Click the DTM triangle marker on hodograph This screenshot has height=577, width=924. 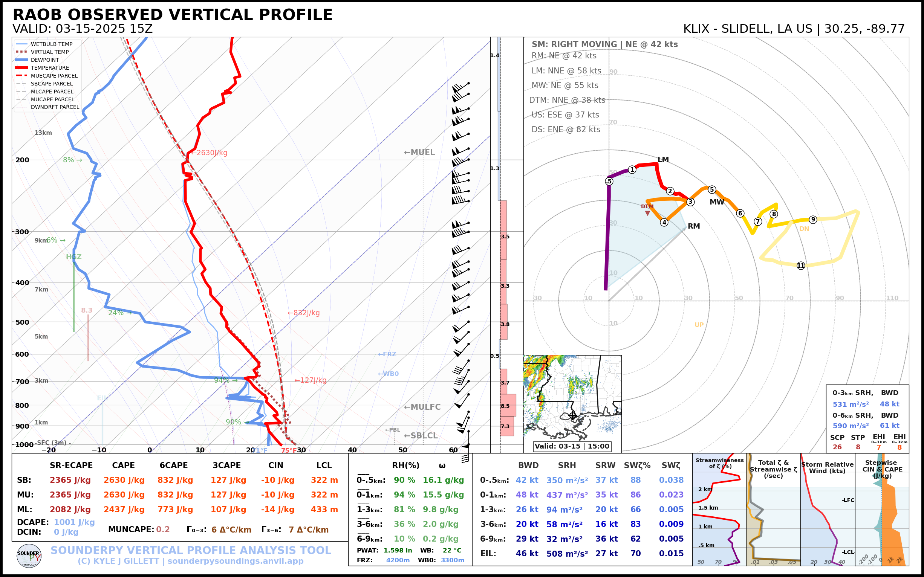pos(647,213)
